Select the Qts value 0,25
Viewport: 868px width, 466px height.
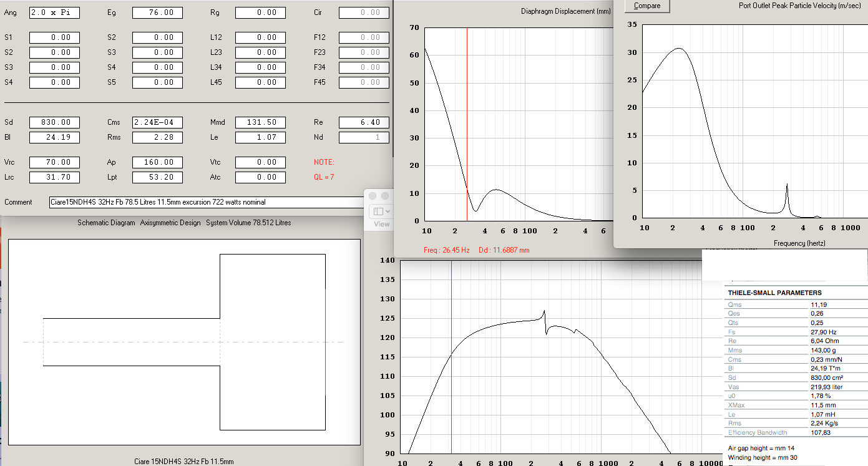pos(817,323)
